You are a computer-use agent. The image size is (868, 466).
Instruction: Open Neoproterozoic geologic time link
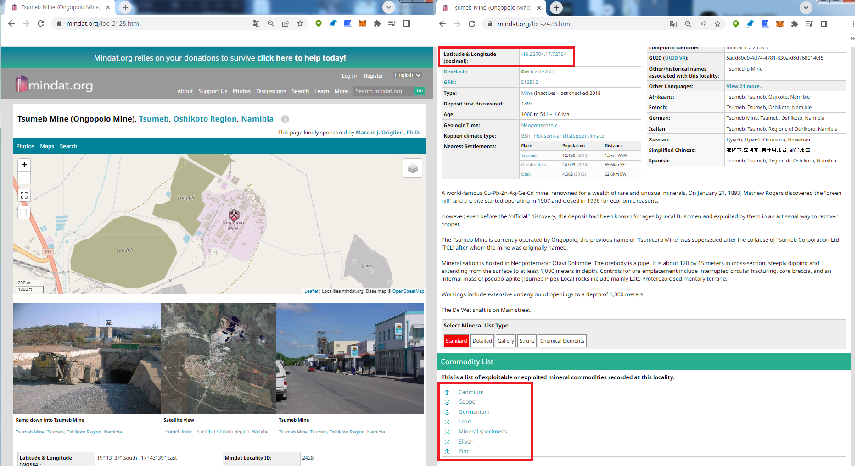click(x=539, y=125)
